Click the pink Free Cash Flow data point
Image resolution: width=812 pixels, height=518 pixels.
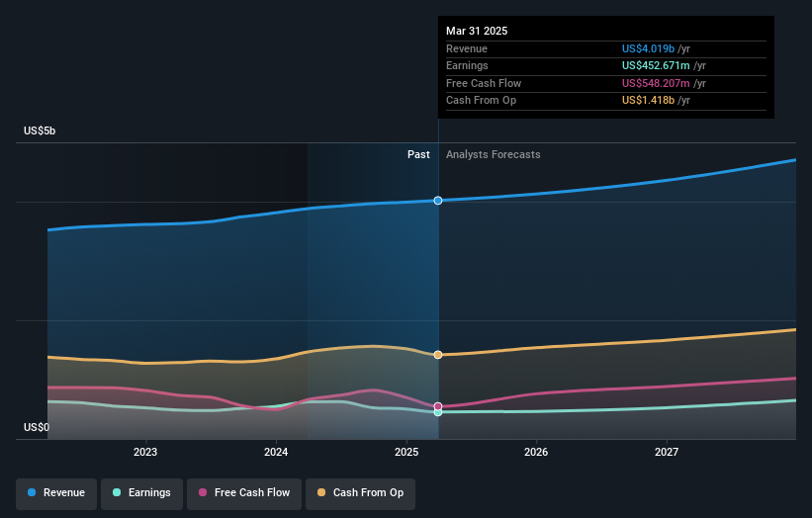[x=438, y=406]
